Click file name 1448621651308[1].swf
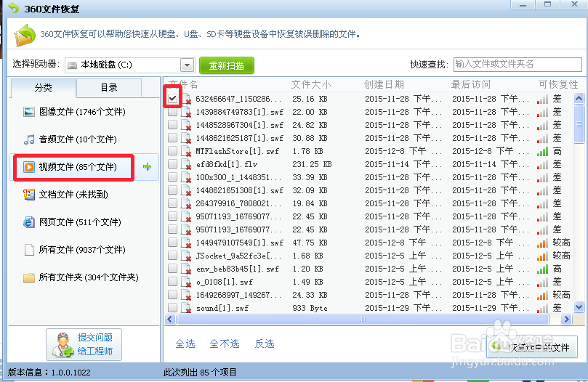The height and width of the screenshot is (382, 588). (240, 190)
